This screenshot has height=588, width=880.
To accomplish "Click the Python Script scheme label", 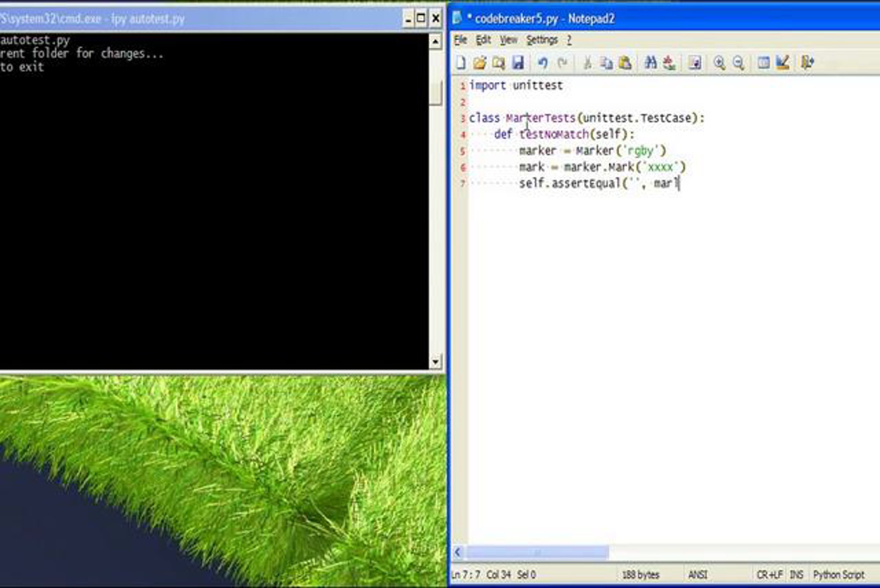I will (838, 574).
